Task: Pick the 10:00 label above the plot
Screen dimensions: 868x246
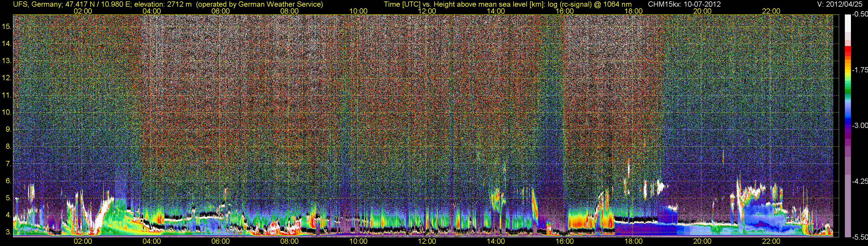Action: (x=358, y=11)
